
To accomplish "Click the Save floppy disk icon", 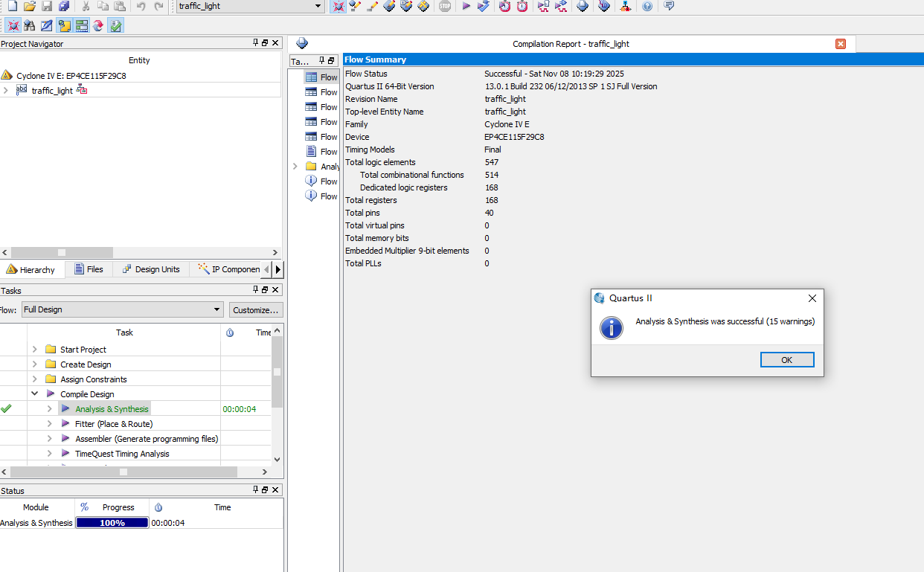I will (x=46, y=6).
